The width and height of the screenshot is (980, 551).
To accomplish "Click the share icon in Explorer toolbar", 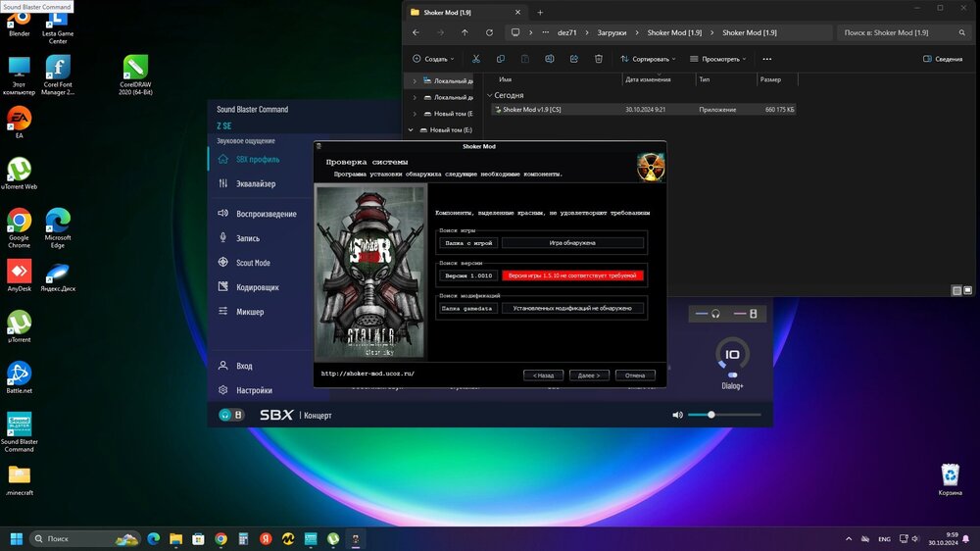I will pyautogui.click(x=574, y=59).
